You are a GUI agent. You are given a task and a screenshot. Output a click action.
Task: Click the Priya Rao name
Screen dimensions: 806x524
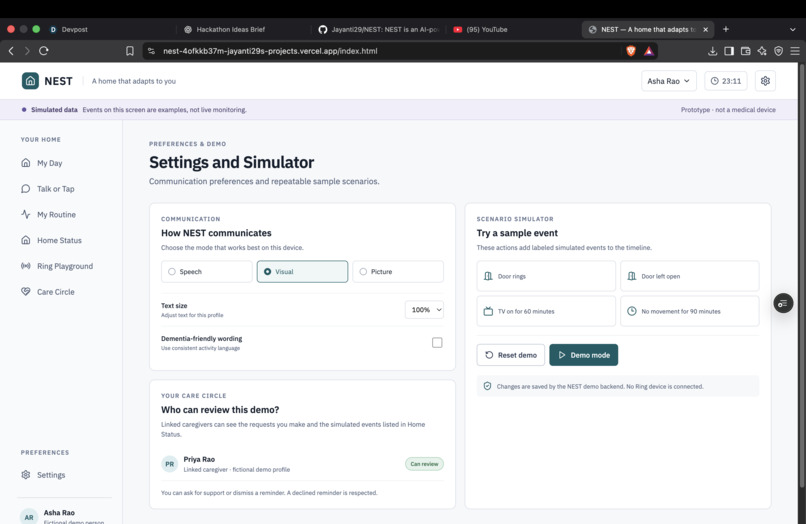199,459
